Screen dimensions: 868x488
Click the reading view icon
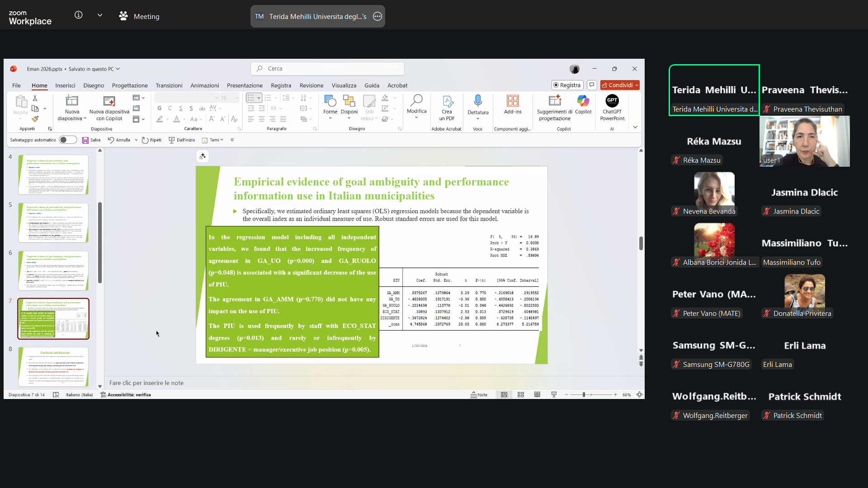click(x=537, y=394)
